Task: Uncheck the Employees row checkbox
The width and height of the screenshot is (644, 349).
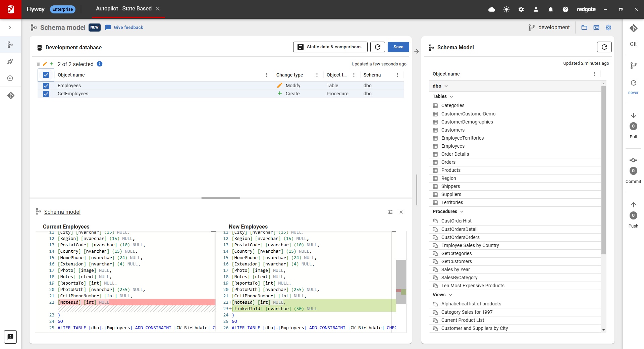Action: (46, 86)
